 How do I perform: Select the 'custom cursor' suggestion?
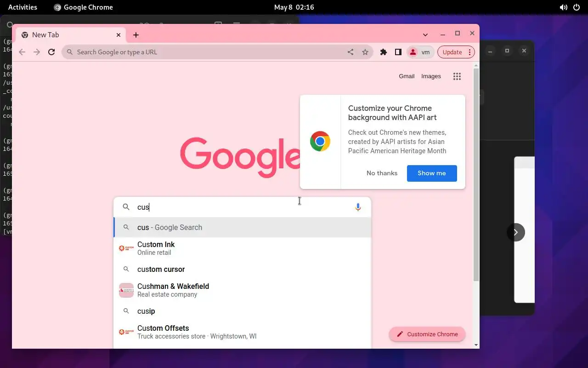[x=242, y=269]
